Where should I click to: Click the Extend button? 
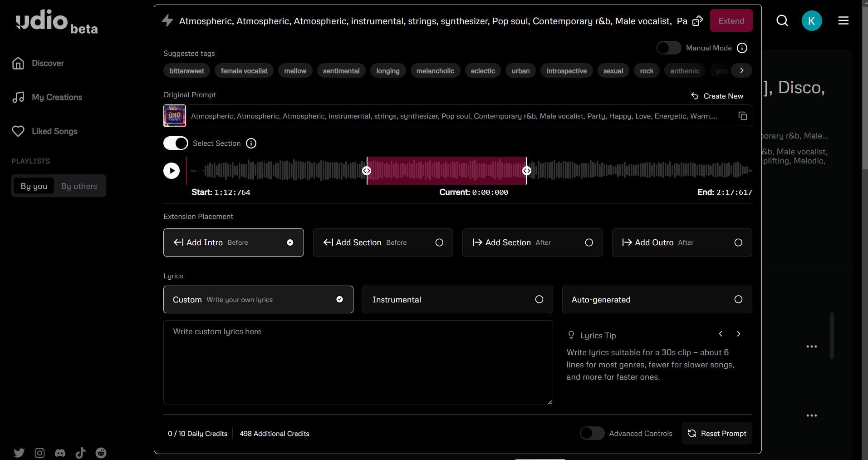[x=731, y=21]
